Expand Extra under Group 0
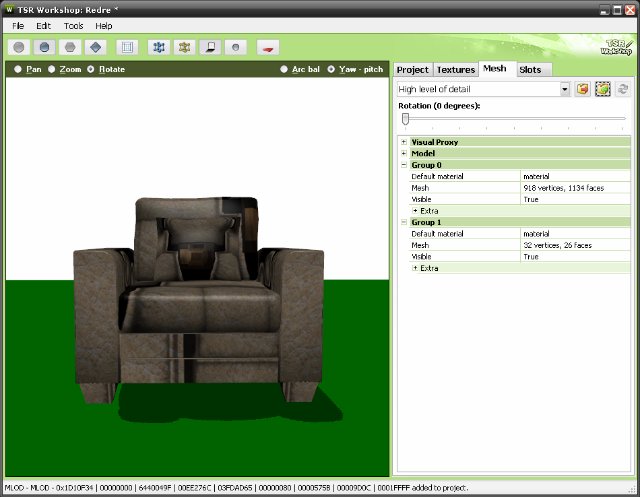Screen dimensions: 640x497 click(415, 211)
